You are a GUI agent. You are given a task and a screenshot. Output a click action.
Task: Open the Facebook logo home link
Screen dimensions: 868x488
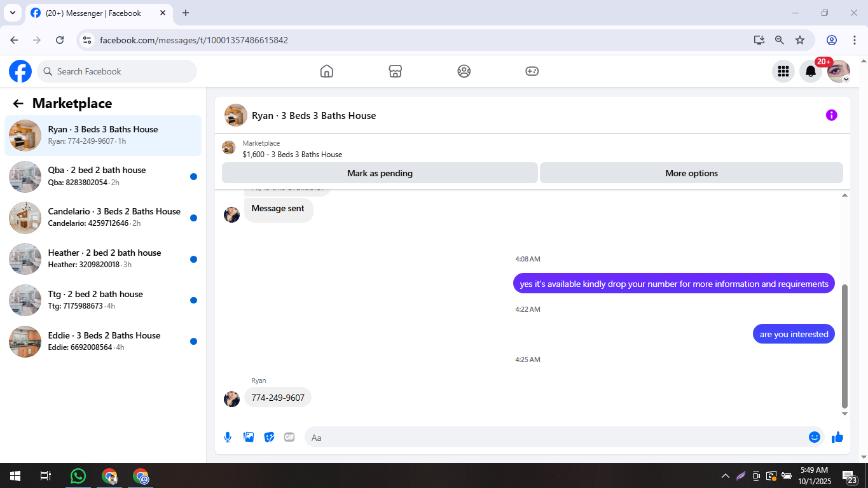coord(20,71)
